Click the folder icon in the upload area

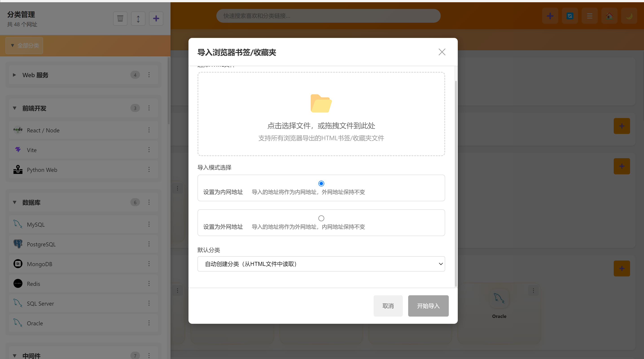point(321,103)
